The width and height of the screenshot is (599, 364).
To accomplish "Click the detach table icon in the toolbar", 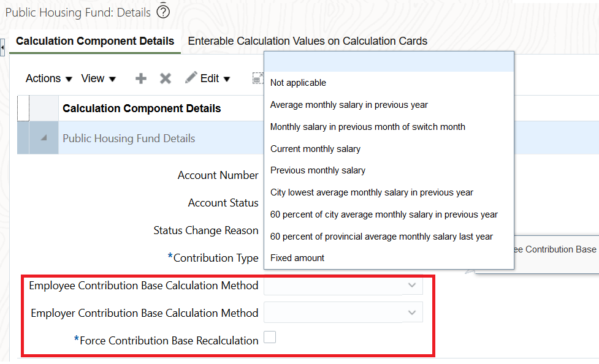I will click(258, 78).
